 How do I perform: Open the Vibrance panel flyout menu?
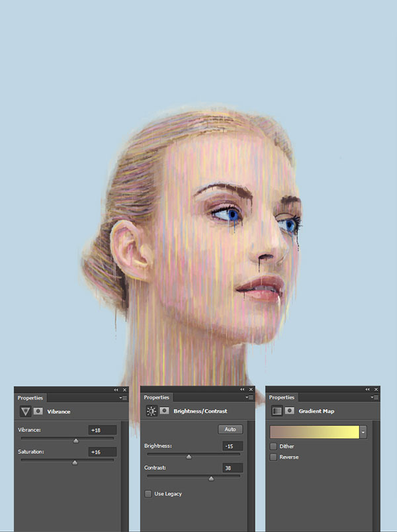[x=123, y=398]
